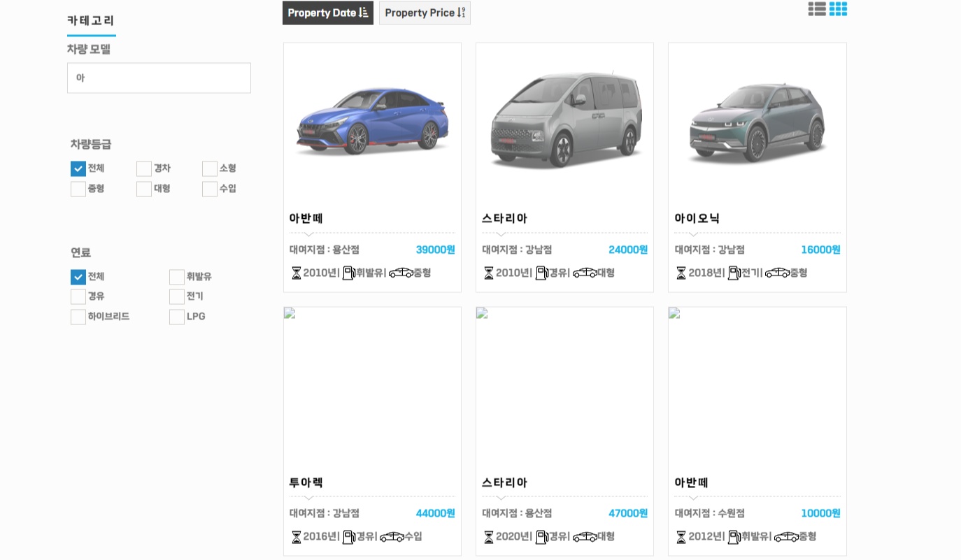
Task: Open the 아이오닉 listing title
Action: [697, 218]
